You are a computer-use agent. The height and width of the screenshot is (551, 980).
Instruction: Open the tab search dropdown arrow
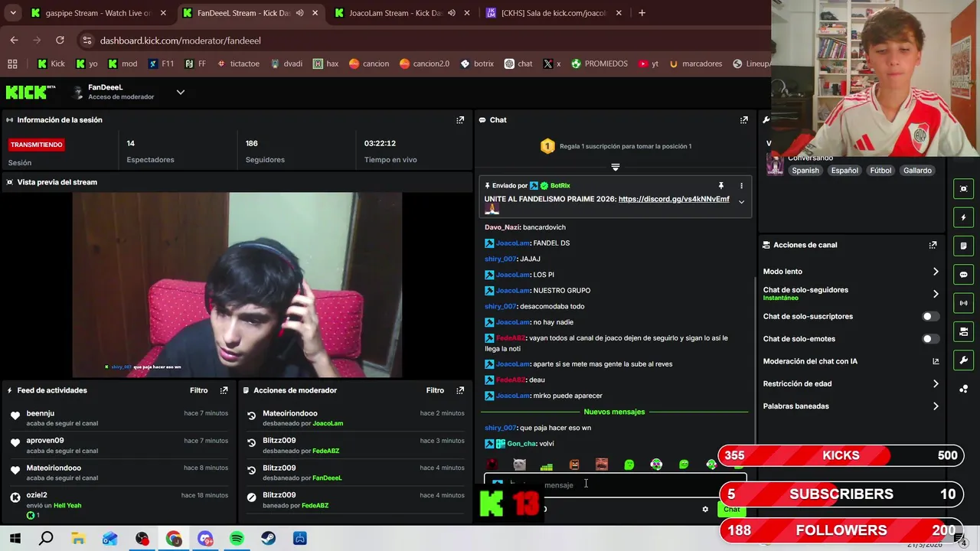point(13,13)
